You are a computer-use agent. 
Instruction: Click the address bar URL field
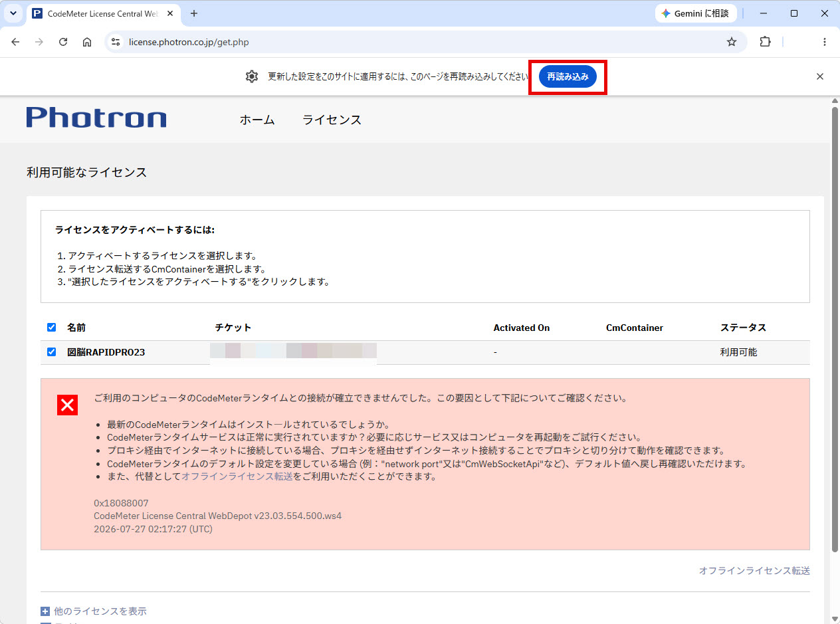pos(425,42)
